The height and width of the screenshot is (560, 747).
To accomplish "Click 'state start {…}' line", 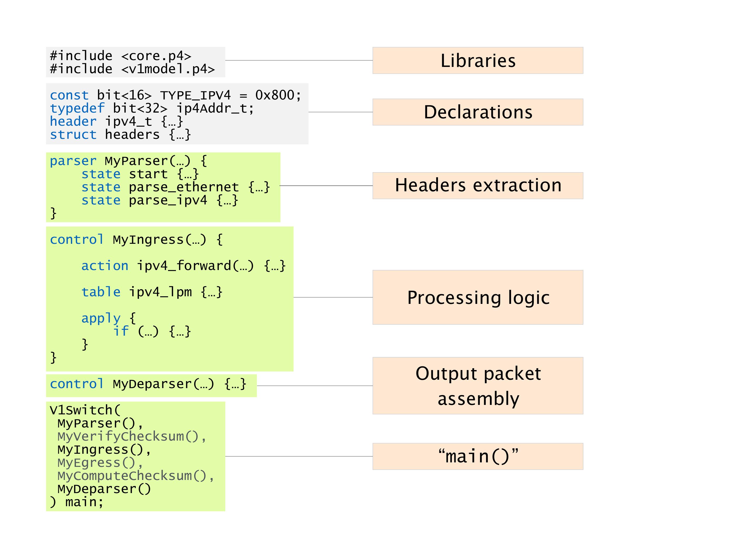I will (x=140, y=174).
